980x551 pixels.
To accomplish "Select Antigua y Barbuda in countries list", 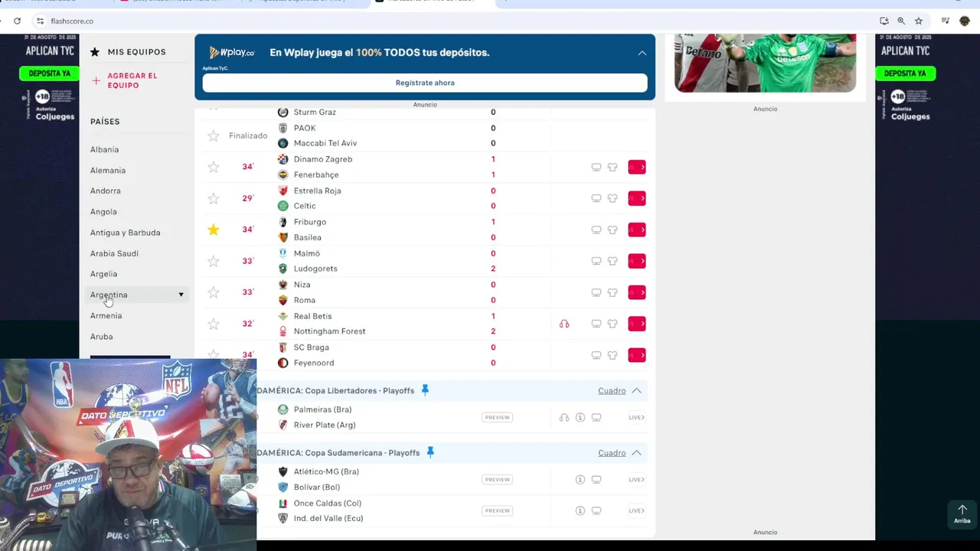I will pos(126,232).
